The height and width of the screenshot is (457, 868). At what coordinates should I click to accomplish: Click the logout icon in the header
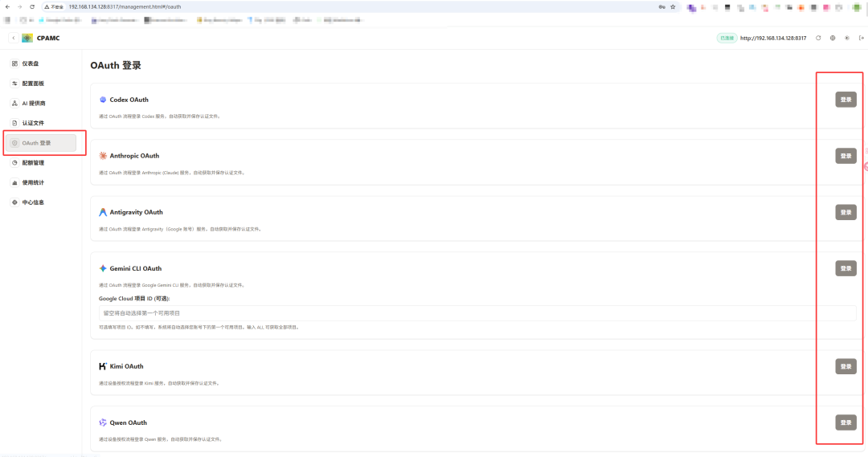pos(862,39)
